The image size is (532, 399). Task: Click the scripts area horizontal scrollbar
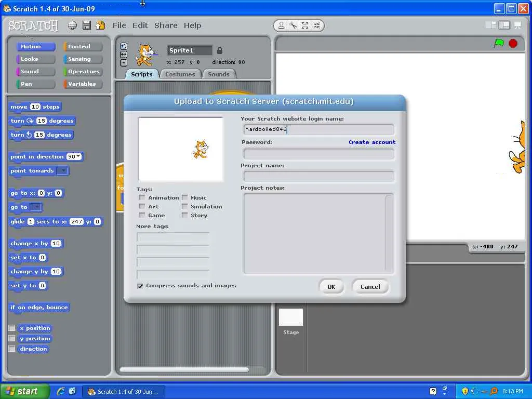coord(184,369)
